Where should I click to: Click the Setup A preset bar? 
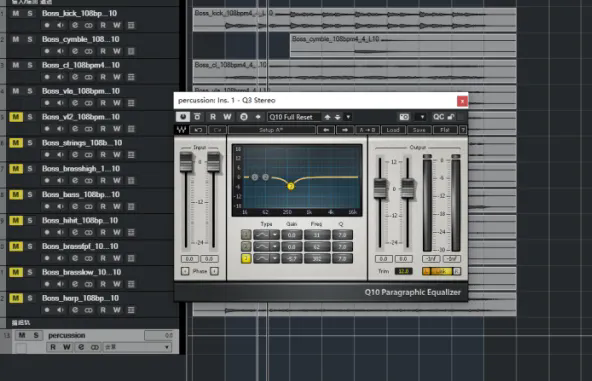click(x=271, y=130)
